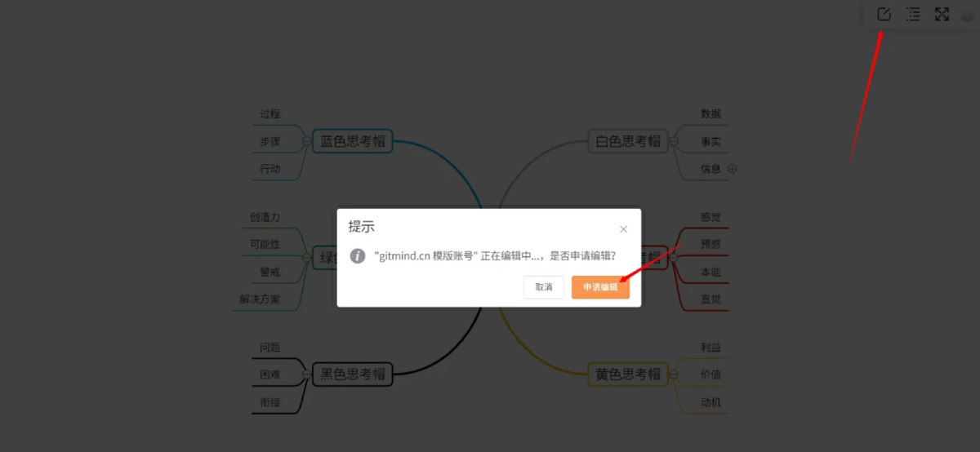
Task: Click the 解决方案 child node
Action: [x=260, y=299]
